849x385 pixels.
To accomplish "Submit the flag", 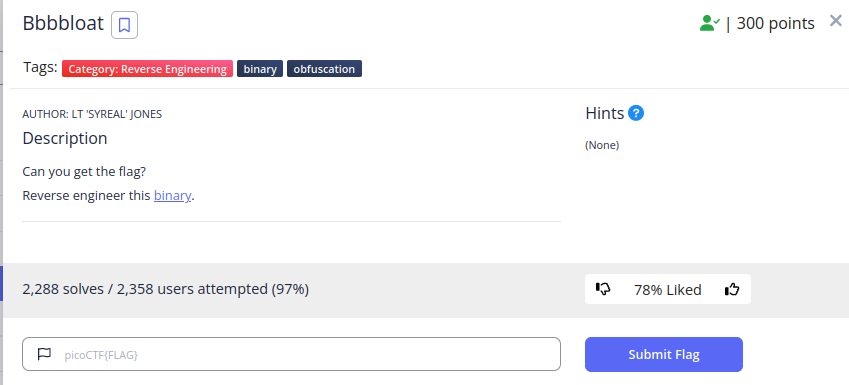I will 664,355.
